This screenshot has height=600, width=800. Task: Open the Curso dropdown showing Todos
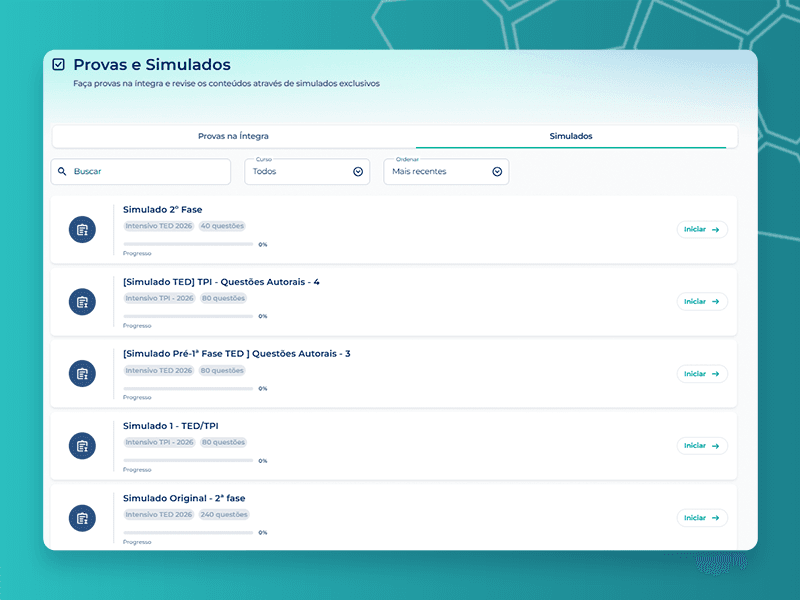click(307, 171)
